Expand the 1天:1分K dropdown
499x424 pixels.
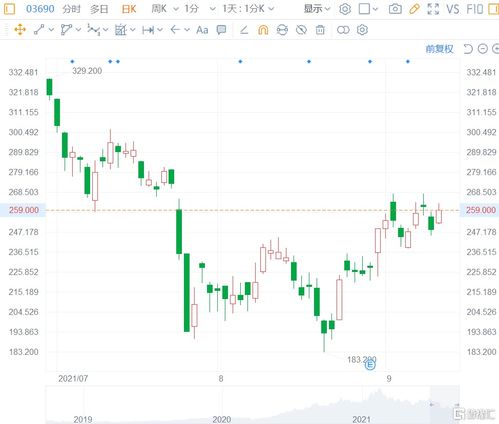pyautogui.click(x=248, y=9)
